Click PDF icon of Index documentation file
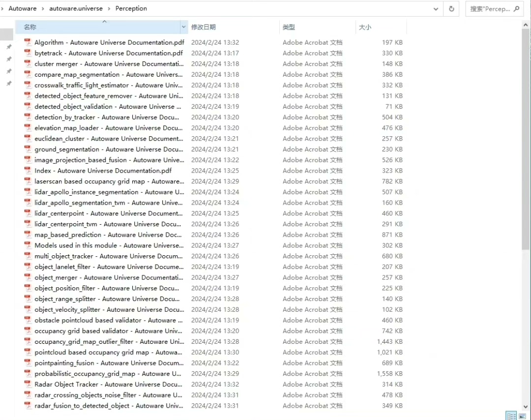The image size is (531, 420). 28,170
